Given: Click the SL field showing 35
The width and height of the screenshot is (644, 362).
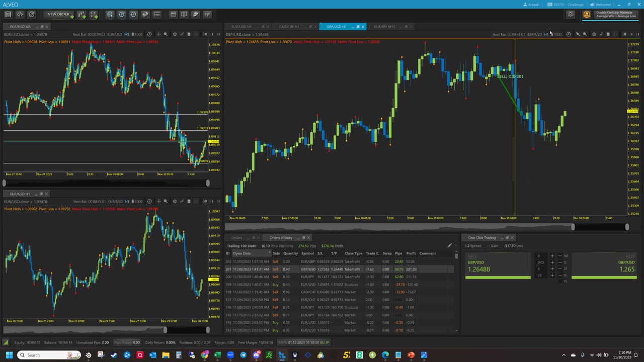Looking at the screenshot, I should [541, 276].
